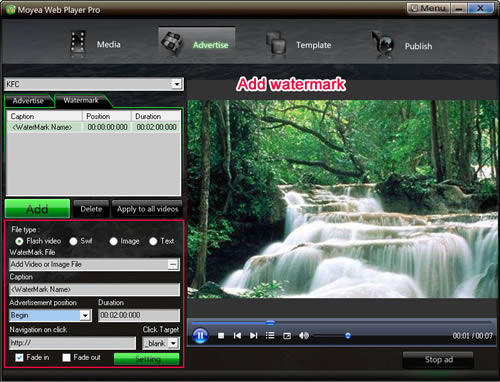Adjust the volume slider knob

(x=348, y=336)
